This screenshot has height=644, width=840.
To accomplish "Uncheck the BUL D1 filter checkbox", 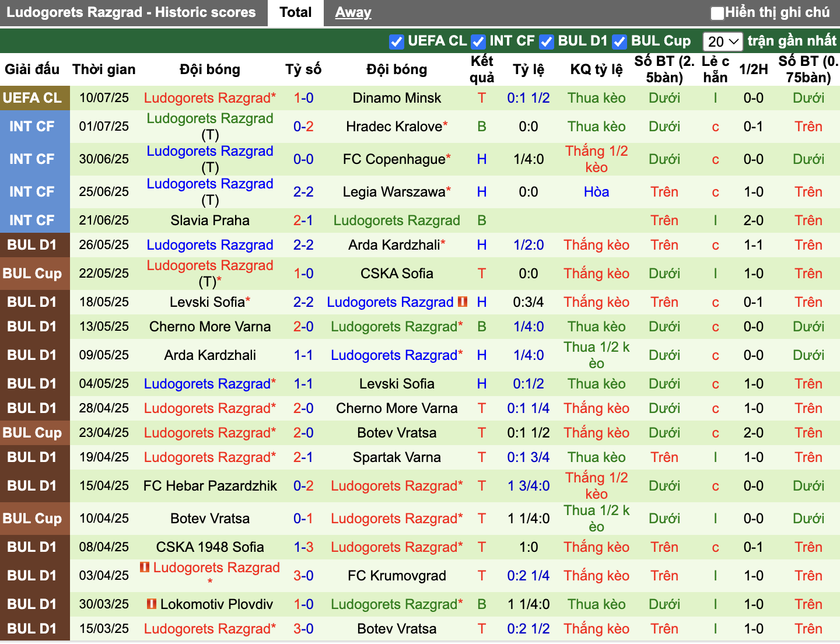I will pos(547,41).
